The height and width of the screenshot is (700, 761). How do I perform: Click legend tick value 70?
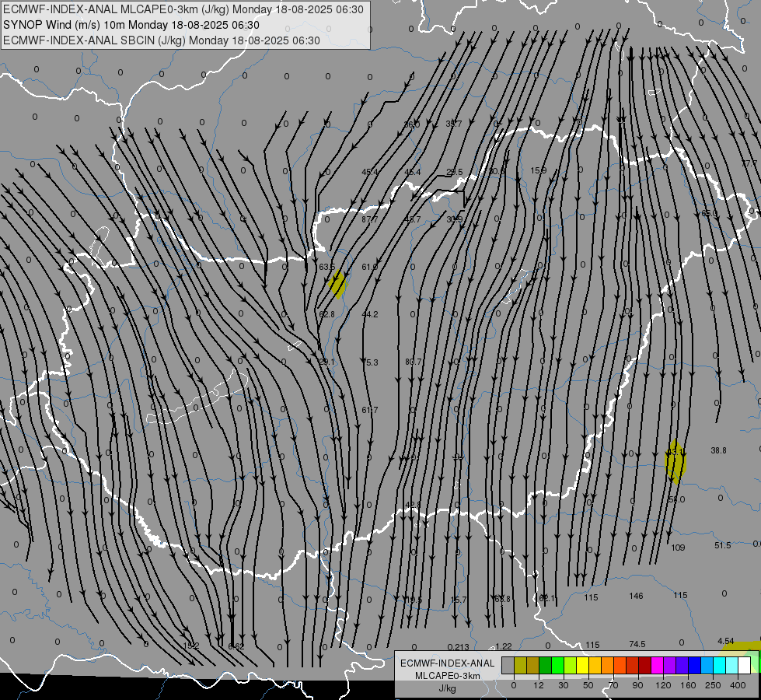[613, 685]
